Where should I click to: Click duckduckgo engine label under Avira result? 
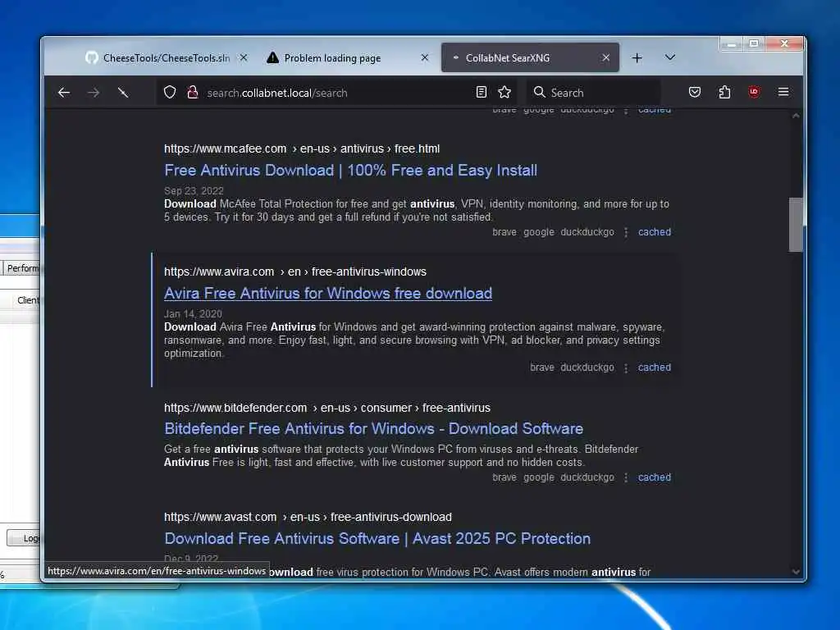coord(587,367)
